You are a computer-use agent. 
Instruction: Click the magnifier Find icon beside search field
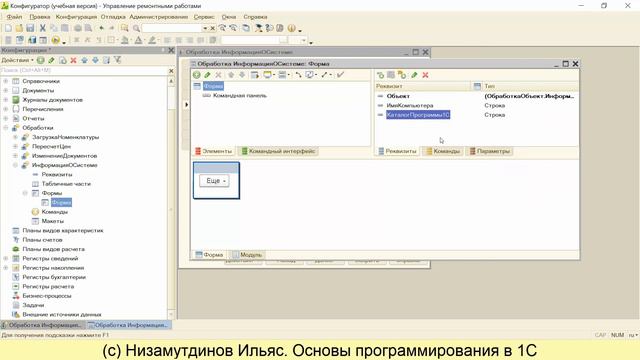[136, 28]
